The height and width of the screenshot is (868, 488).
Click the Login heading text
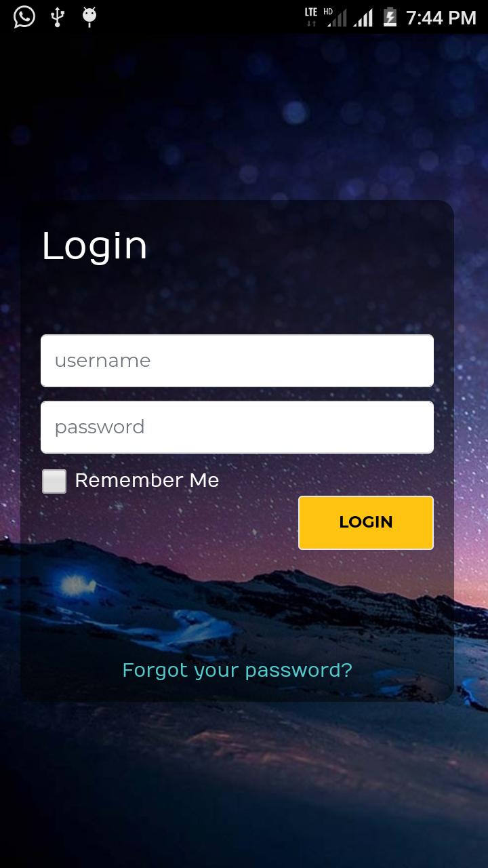coord(94,247)
